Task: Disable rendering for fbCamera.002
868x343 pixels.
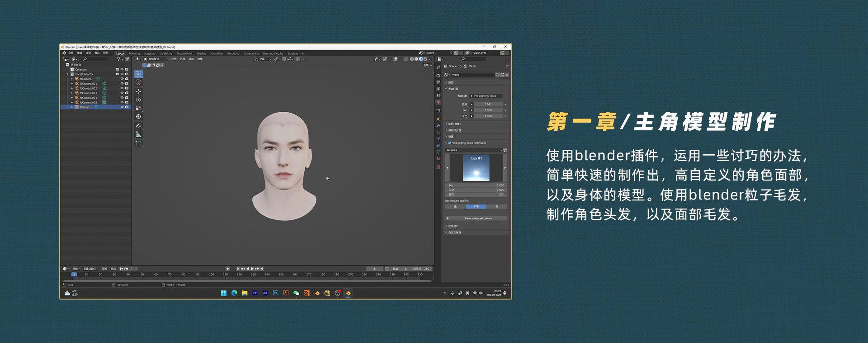Action: click(x=127, y=88)
